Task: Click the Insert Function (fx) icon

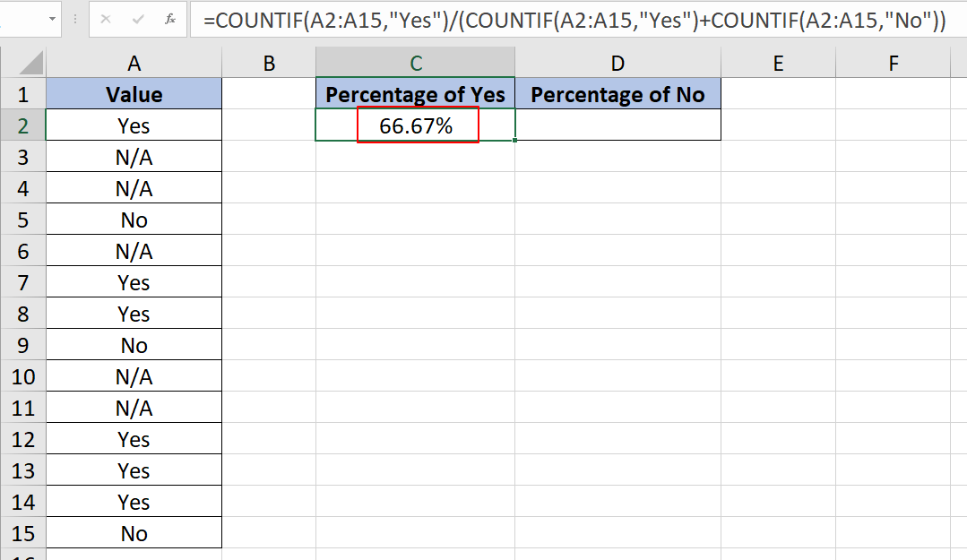Action: point(170,19)
